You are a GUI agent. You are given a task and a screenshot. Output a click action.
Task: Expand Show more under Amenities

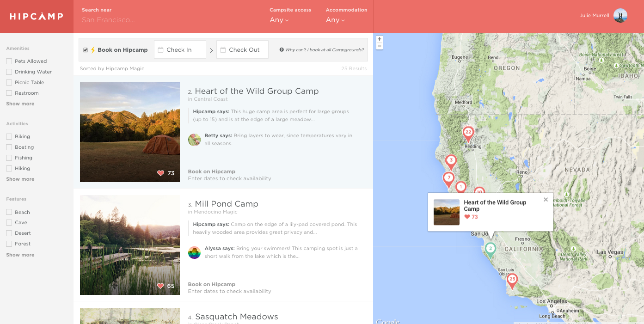tap(20, 104)
